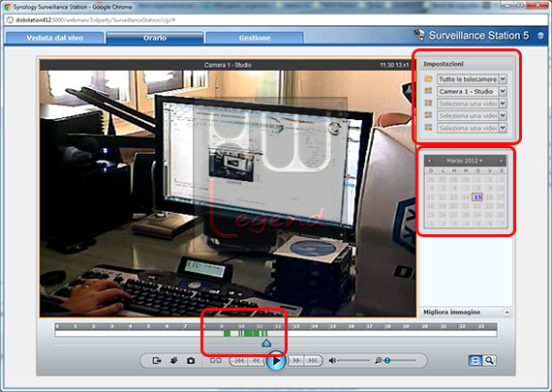
Task: Skip to the next recording
Action: (x=313, y=361)
